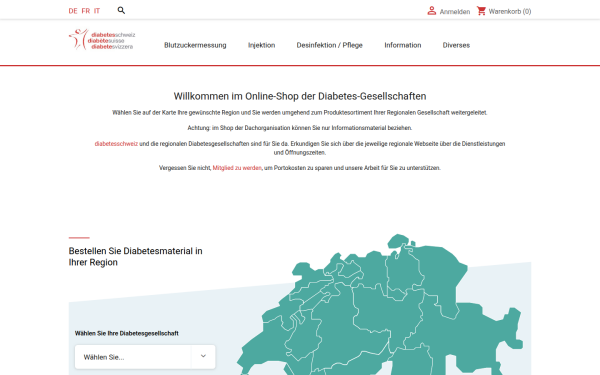Click the user account icon
This screenshot has height=375, width=600.
432,11
